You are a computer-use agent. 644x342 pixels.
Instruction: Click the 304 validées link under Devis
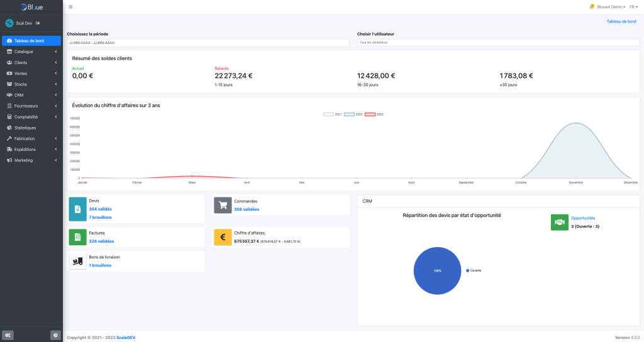point(101,209)
